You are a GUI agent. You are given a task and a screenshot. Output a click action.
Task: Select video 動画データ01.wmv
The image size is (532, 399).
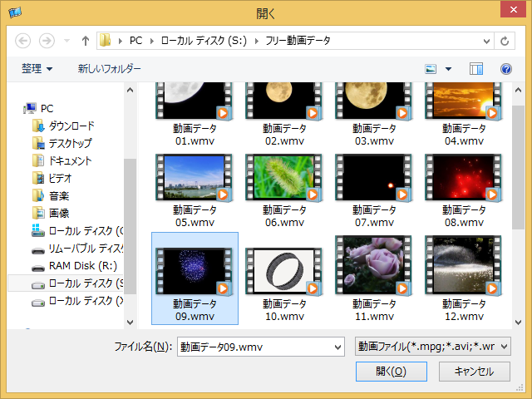tap(195, 115)
